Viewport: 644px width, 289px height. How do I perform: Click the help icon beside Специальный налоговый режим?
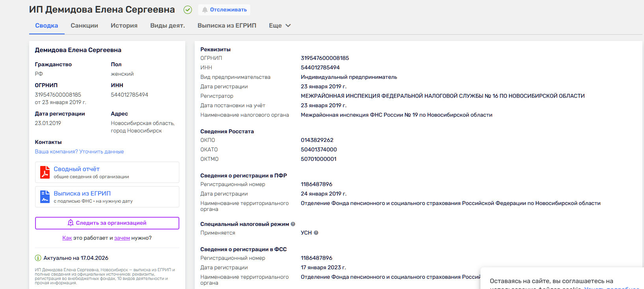click(293, 224)
